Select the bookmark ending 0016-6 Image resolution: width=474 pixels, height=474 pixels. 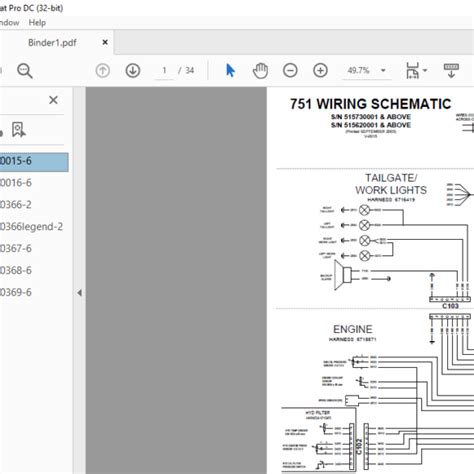16,183
